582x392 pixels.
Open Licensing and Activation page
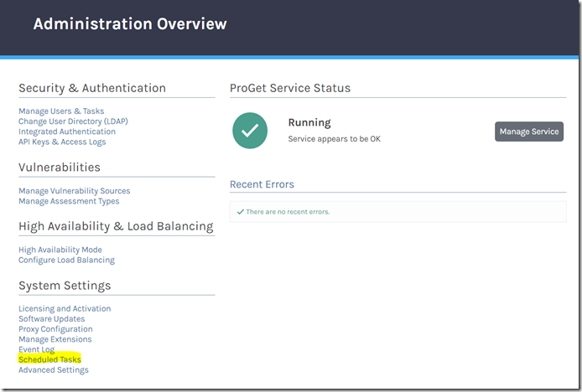point(65,309)
